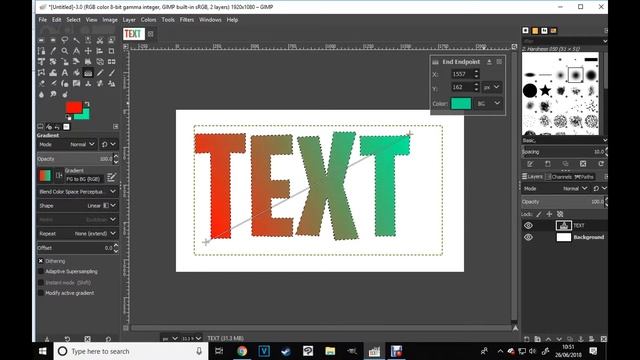Select the TEXT layer thumbnail
The image size is (640, 360).
pos(564,225)
